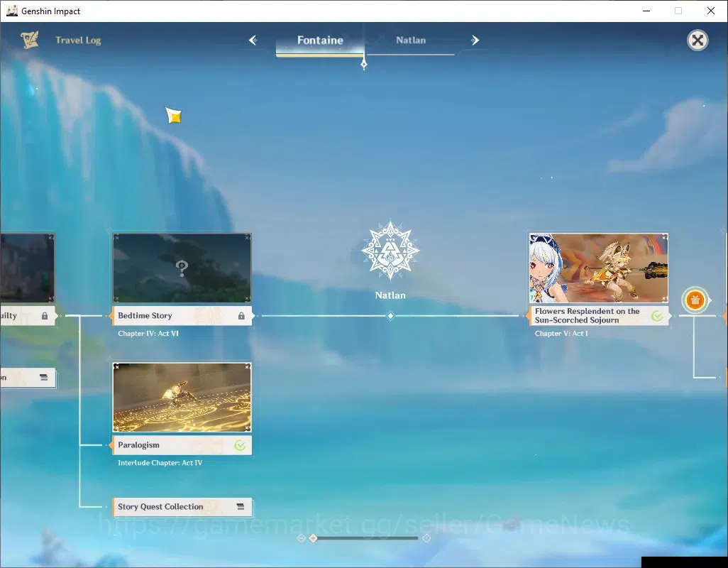The image size is (728, 568).
Task: Click lock icon on Bedtime Story
Action: tap(241, 316)
